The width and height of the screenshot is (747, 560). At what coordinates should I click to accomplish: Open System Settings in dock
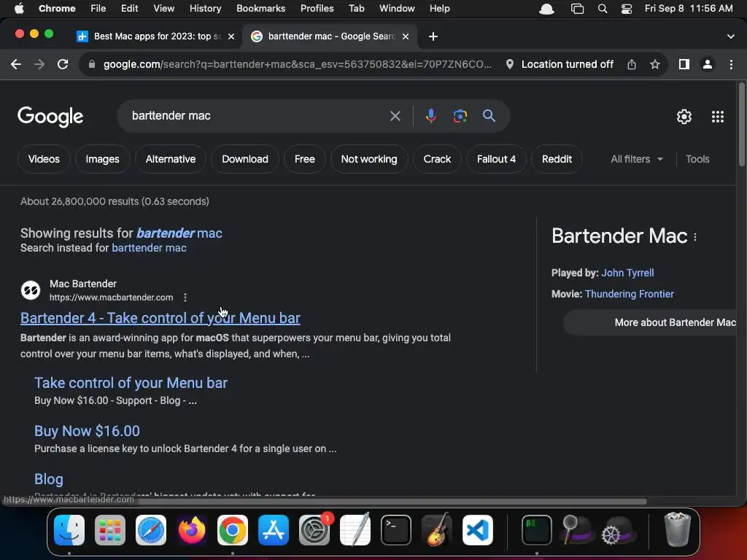(314, 531)
